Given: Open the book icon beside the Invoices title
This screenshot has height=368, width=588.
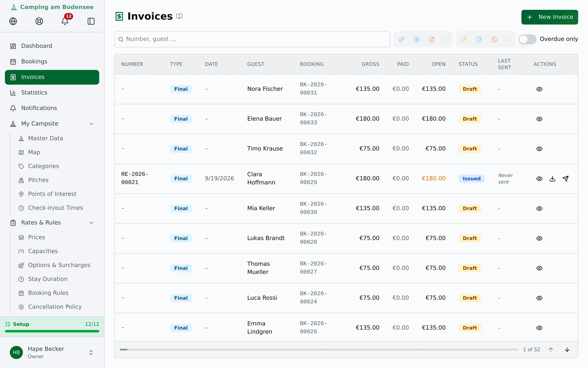Looking at the screenshot, I should 179,16.
